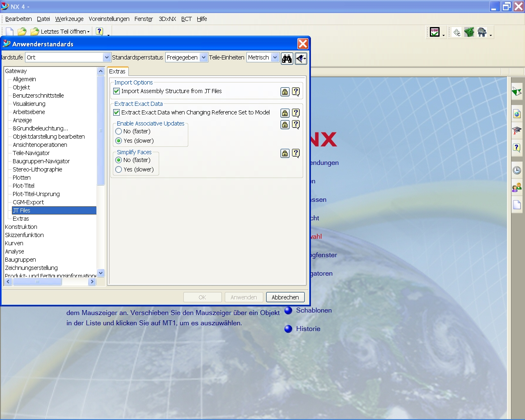Image resolution: width=525 pixels, height=420 pixels.
Task: Open the Fenster menu
Action: (x=144, y=19)
